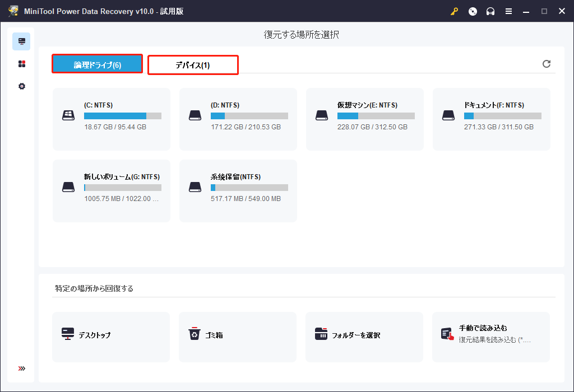
Task: Click the Windows drive icon for C: NTFS
Action: coord(68,115)
